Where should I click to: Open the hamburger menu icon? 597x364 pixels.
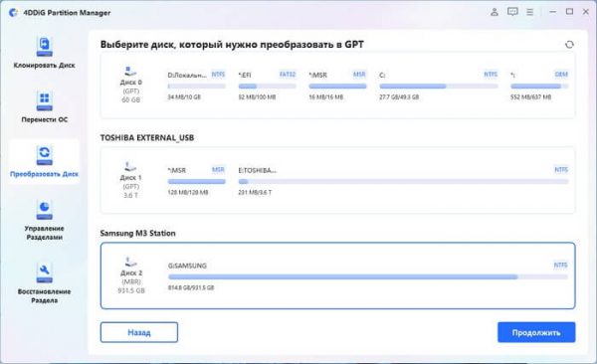pos(529,12)
